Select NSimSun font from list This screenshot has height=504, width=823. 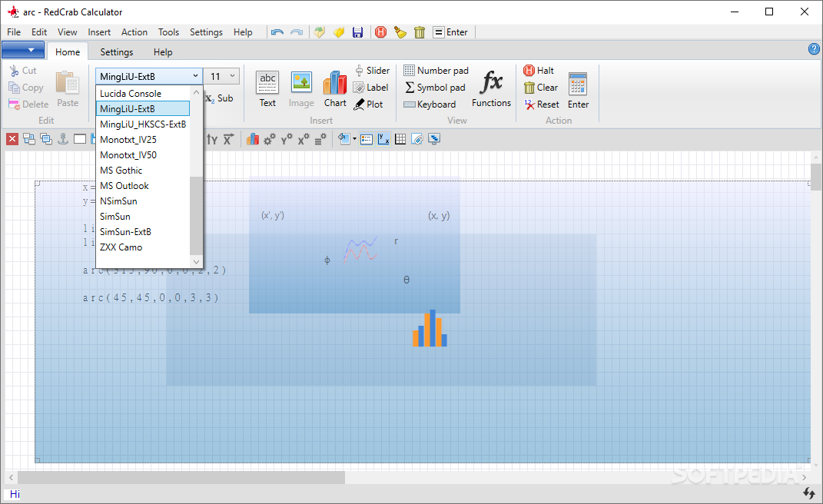pyautogui.click(x=143, y=201)
